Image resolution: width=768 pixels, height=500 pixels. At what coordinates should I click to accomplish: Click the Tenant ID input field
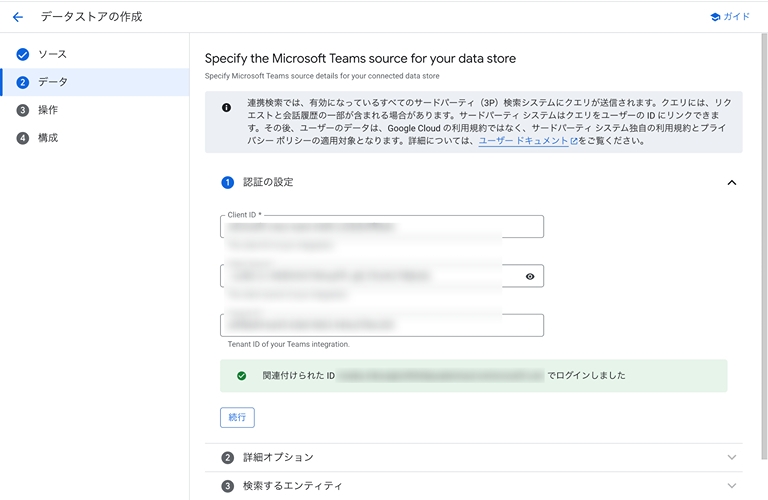click(x=382, y=325)
